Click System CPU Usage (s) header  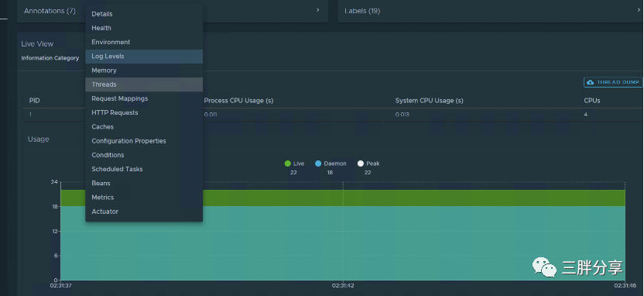(429, 101)
